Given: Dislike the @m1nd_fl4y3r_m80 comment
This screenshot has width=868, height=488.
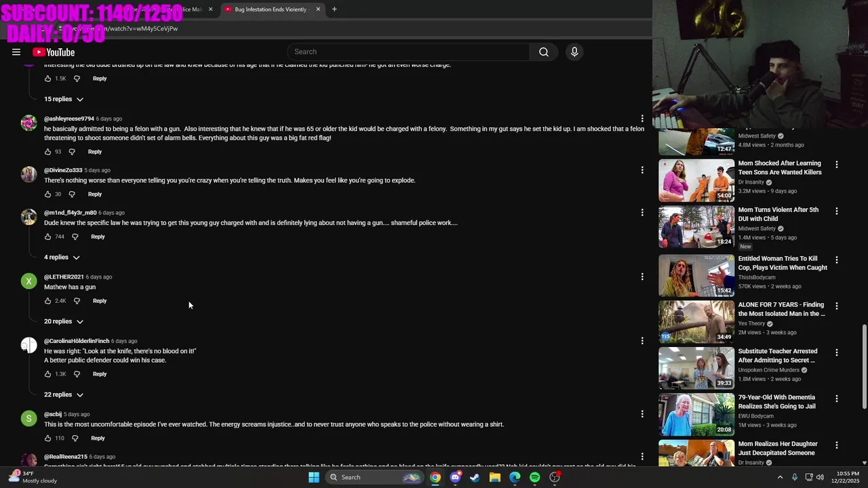Looking at the screenshot, I should (75, 237).
